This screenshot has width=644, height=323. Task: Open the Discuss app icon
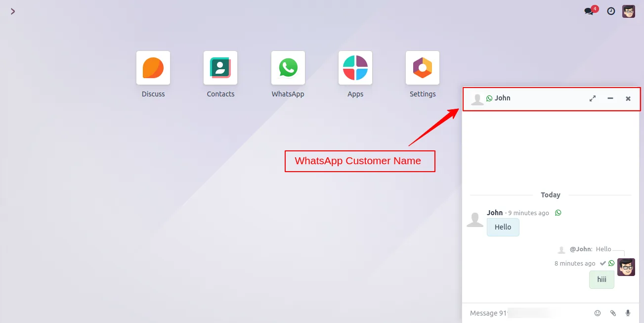click(153, 68)
